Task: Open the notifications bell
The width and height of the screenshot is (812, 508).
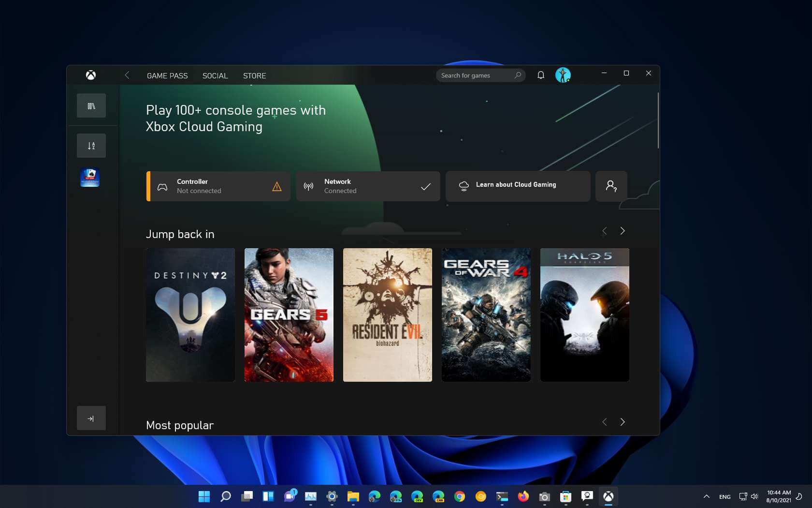Action: coord(541,75)
